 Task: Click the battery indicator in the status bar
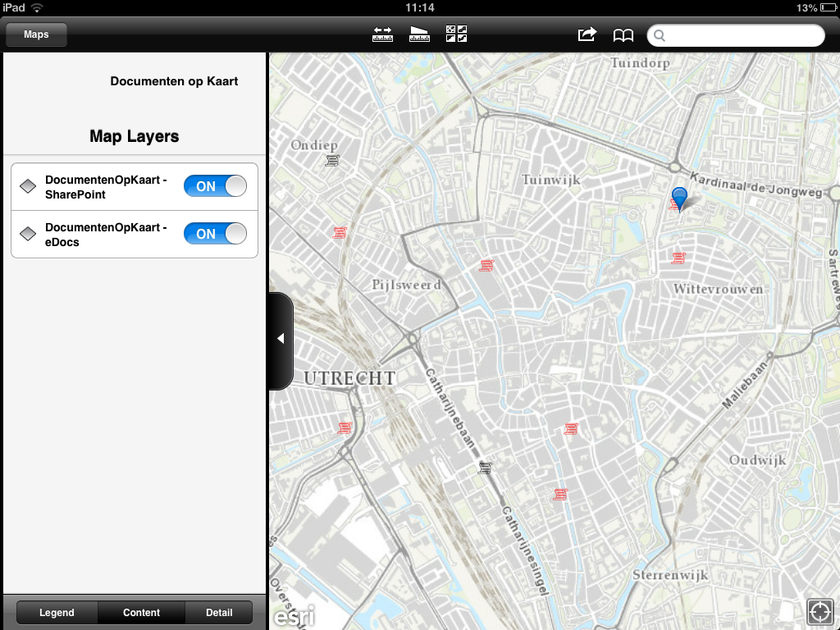click(829, 7)
